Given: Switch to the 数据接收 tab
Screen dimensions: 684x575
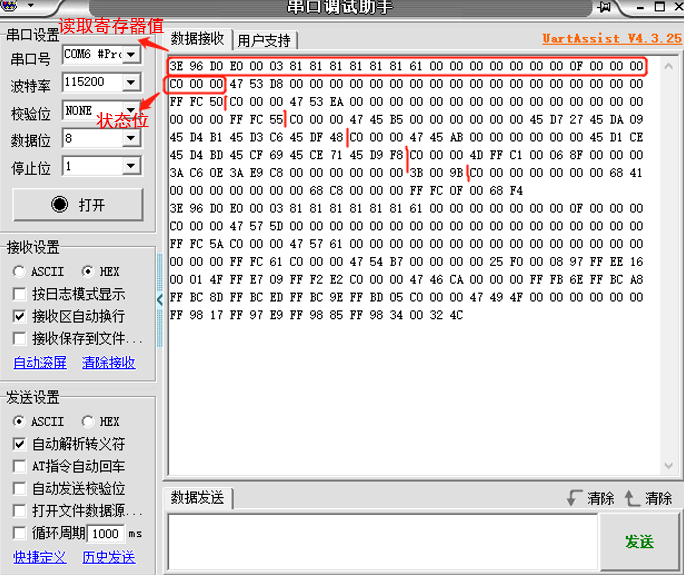Looking at the screenshot, I should coord(198,39).
